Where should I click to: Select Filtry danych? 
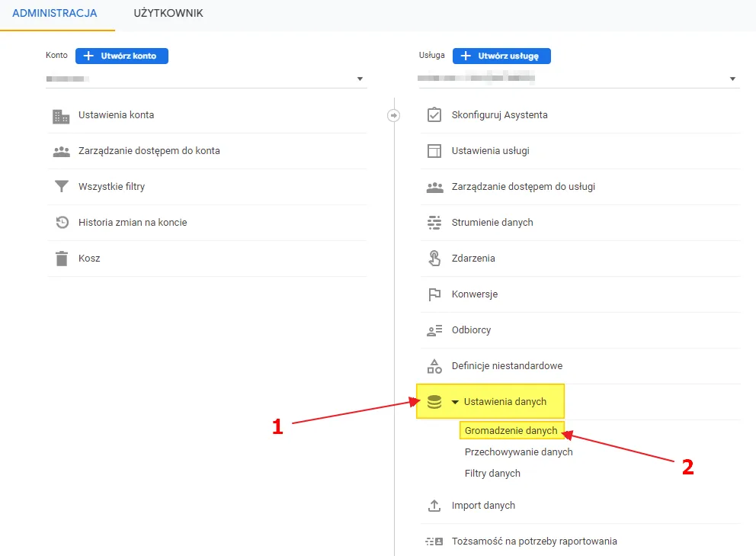(x=492, y=473)
